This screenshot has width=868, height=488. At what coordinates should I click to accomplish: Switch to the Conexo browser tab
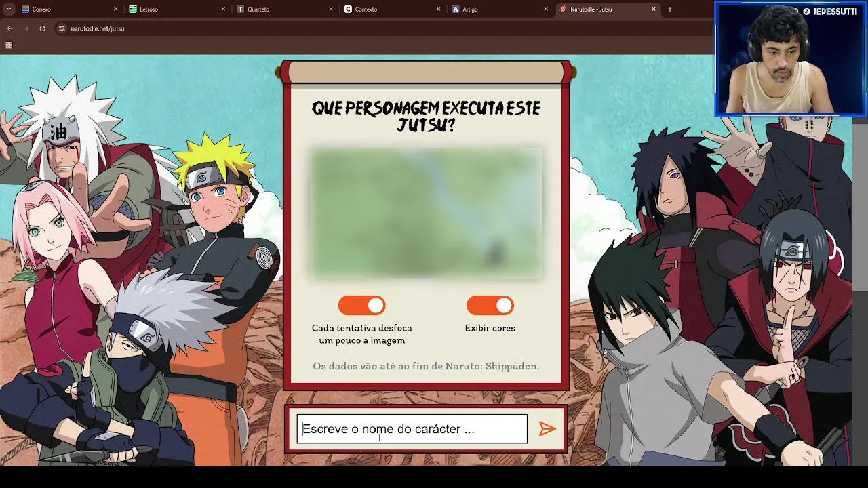pyautogui.click(x=68, y=9)
